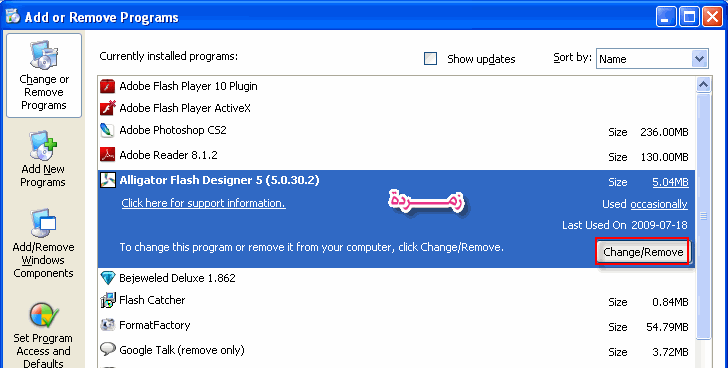Select Adobe Flash Player 10 Plugin entry
This screenshot has width=728, height=368.
tap(396, 86)
